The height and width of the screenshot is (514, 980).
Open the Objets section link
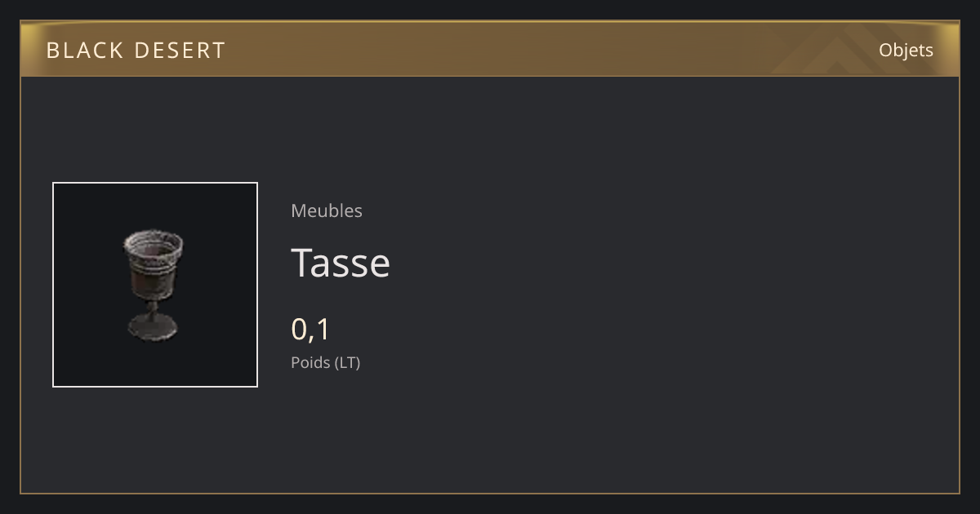point(906,50)
